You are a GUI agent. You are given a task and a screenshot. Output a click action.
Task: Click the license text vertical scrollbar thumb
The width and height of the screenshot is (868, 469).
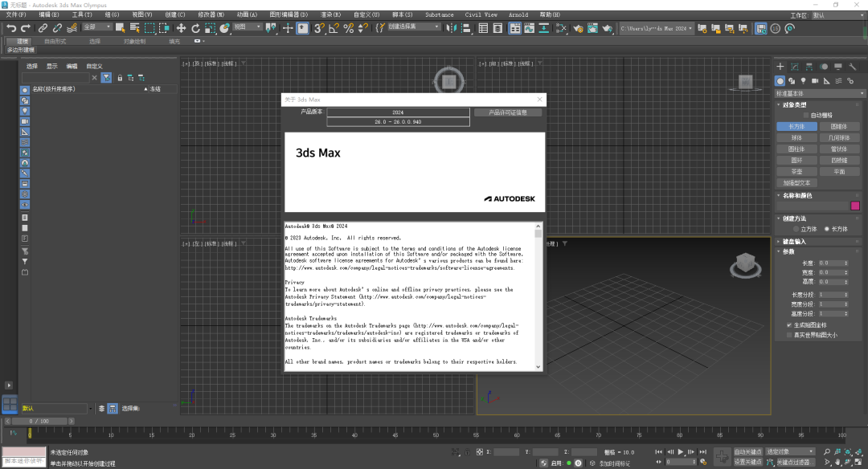[538, 234]
